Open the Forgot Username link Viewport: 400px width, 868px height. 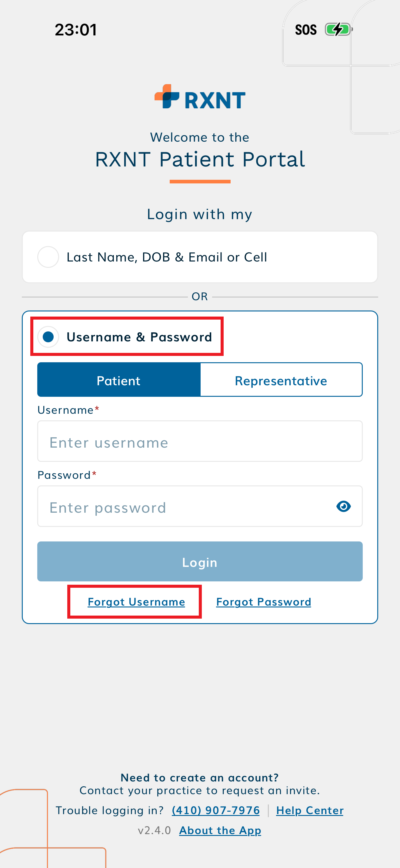pyautogui.click(x=136, y=602)
